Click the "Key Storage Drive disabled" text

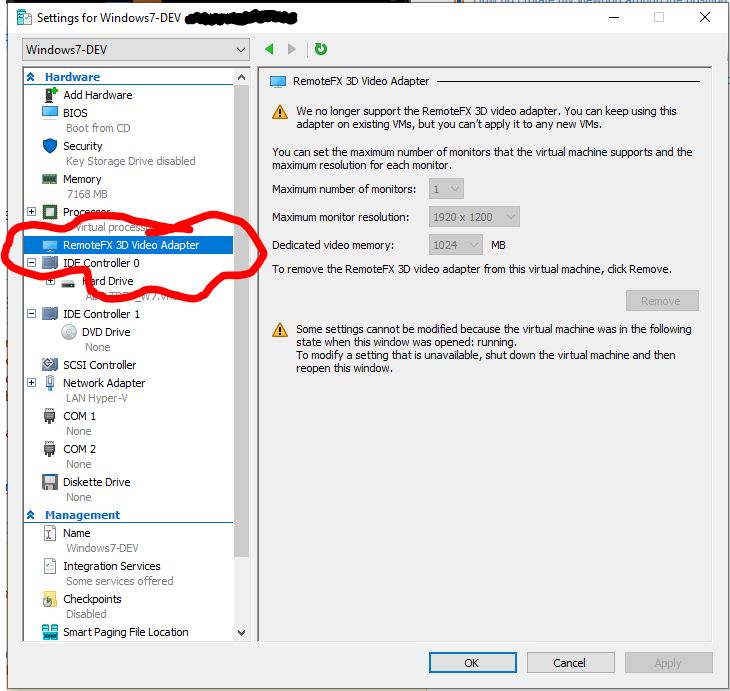pos(130,161)
